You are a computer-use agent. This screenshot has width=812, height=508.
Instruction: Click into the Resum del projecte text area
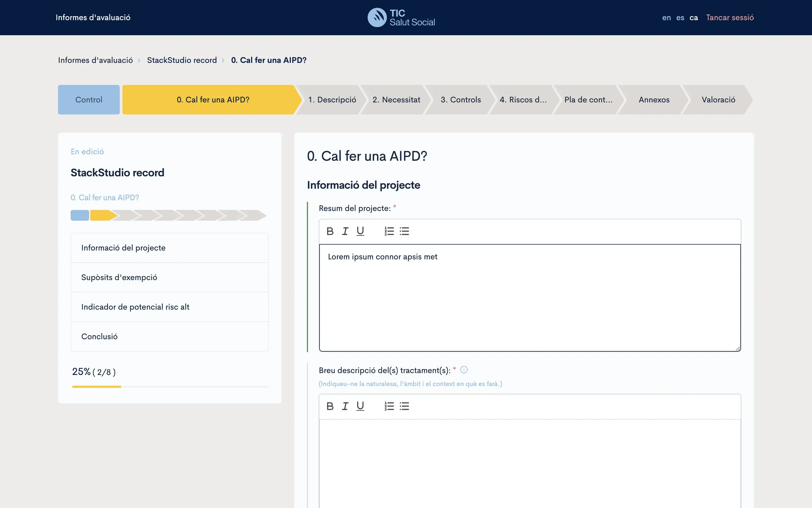[530, 298]
